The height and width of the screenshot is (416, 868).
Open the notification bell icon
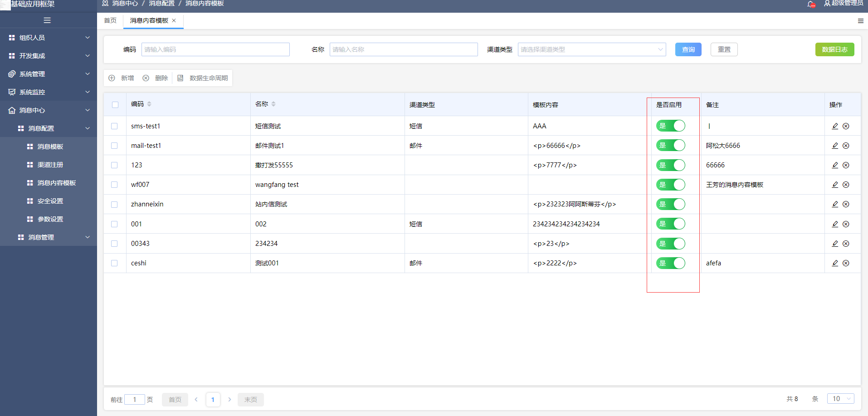pyautogui.click(x=811, y=4)
